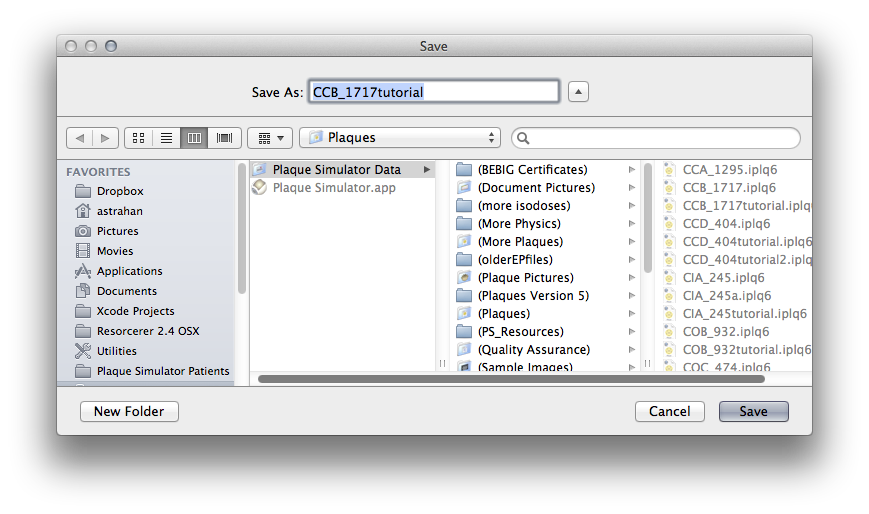Click the forward navigation arrow
869x514 pixels.
coord(106,138)
